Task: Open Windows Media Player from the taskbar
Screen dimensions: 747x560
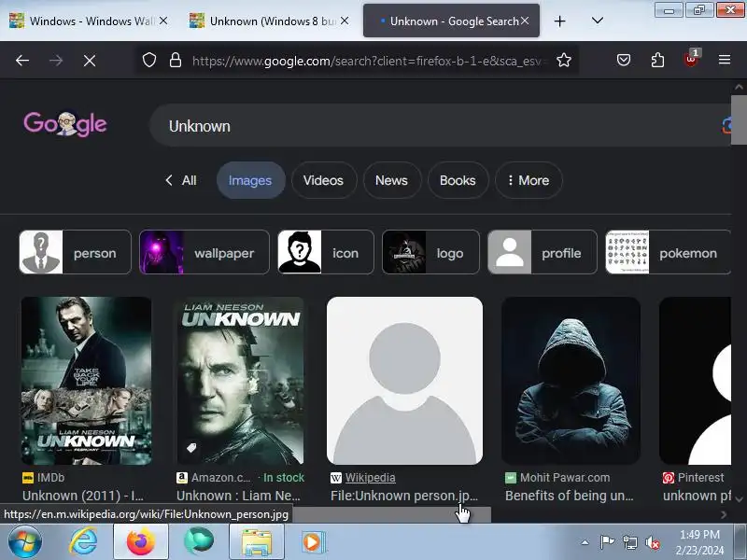Action: [x=313, y=542]
